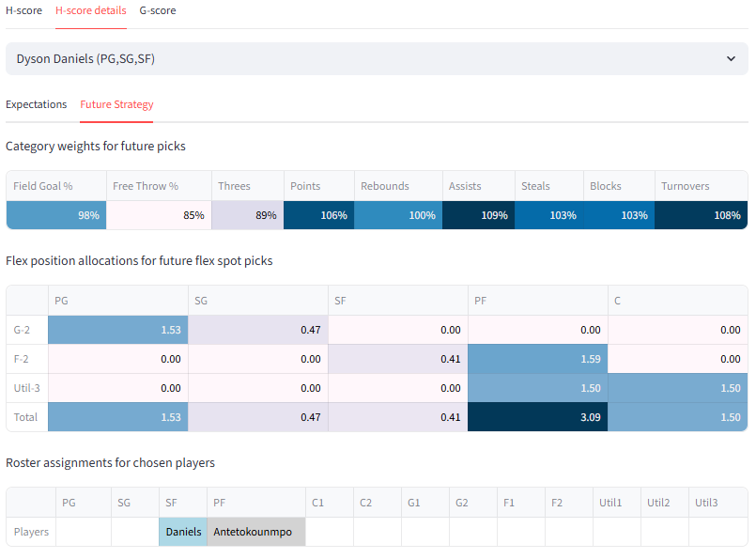756x559 pixels.
Task: Select the G-score tab
Action: click(x=157, y=10)
